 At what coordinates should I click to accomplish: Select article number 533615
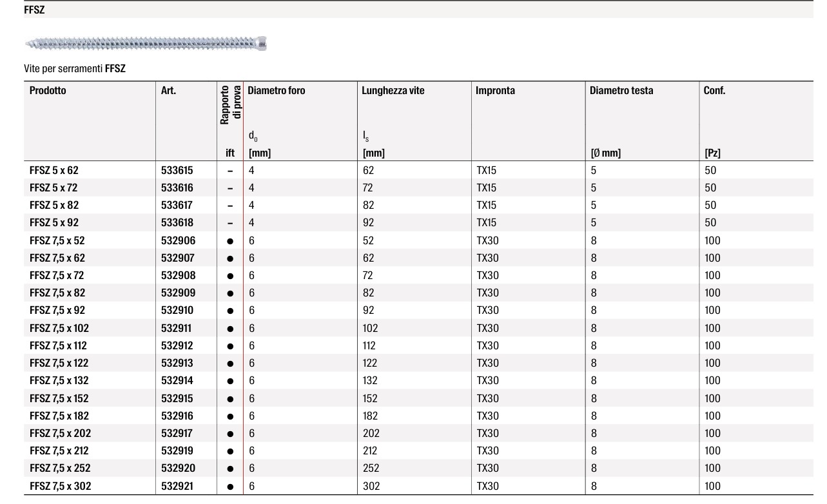(x=177, y=171)
